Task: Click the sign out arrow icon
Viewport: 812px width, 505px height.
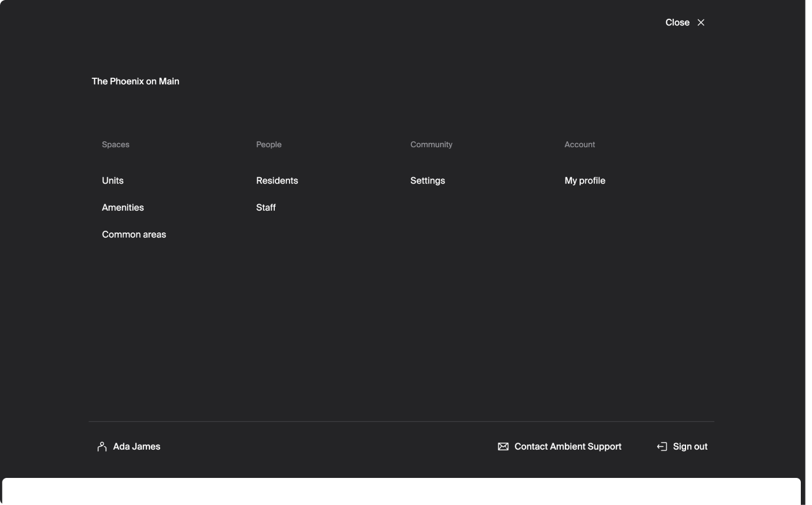Action: click(661, 446)
